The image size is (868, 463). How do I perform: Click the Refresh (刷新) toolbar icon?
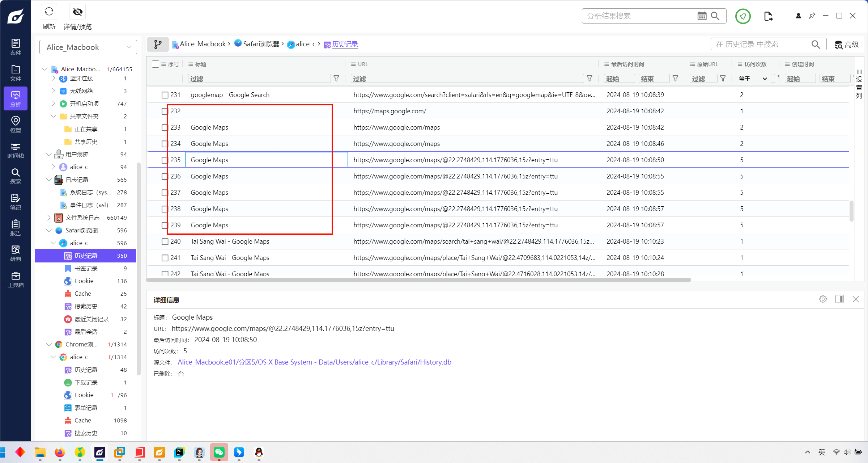(49, 12)
